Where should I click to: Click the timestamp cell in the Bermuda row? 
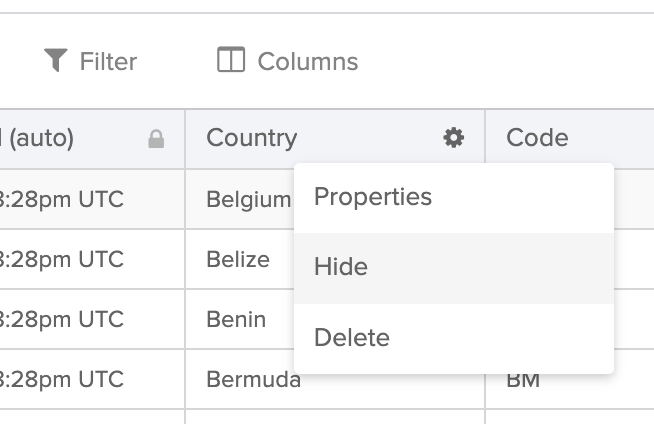62,379
